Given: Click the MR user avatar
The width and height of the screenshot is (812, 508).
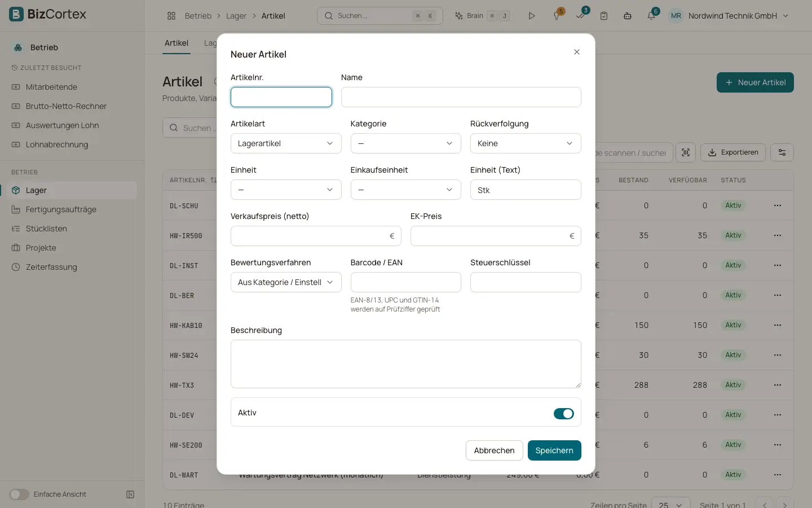Looking at the screenshot, I should [x=676, y=16].
